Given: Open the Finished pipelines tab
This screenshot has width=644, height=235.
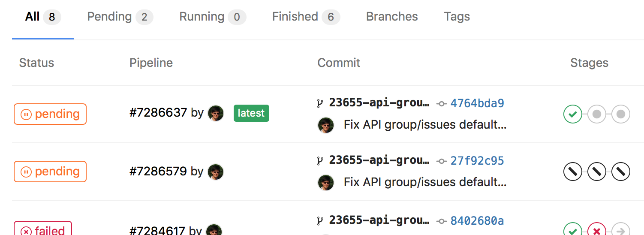Looking at the screenshot, I should (306, 17).
